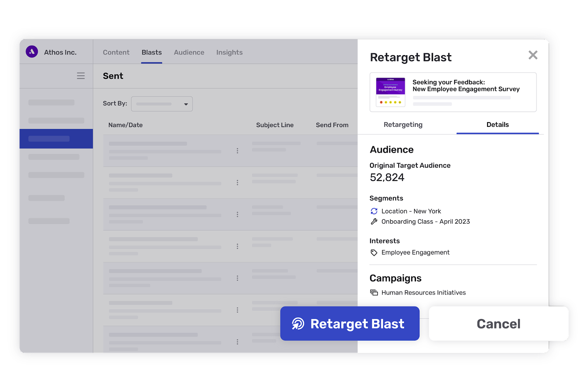Viewport: 588px width, 392px height.
Task: Click the wrench icon beside Onboarding Class segment
Action: click(x=374, y=221)
